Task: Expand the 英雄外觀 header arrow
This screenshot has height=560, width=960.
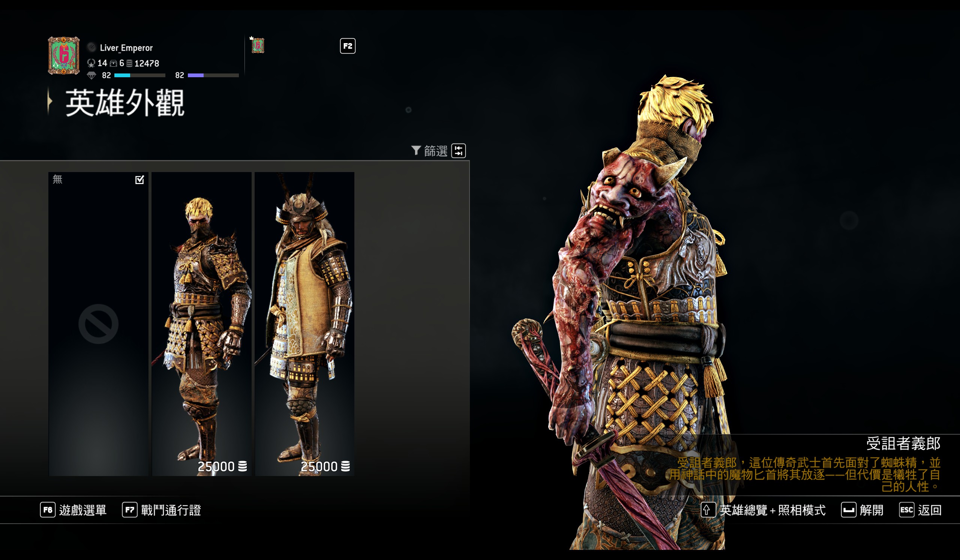Action: (49, 101)
